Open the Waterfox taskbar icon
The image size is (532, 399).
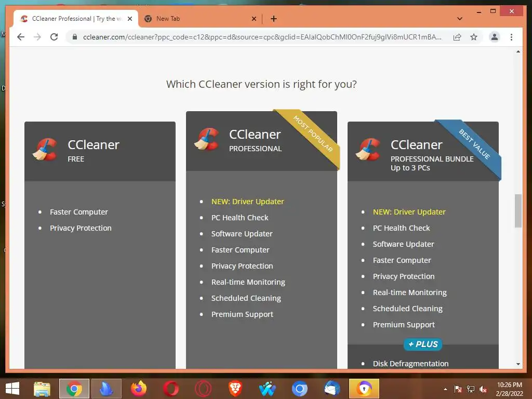tap(268, 389)
